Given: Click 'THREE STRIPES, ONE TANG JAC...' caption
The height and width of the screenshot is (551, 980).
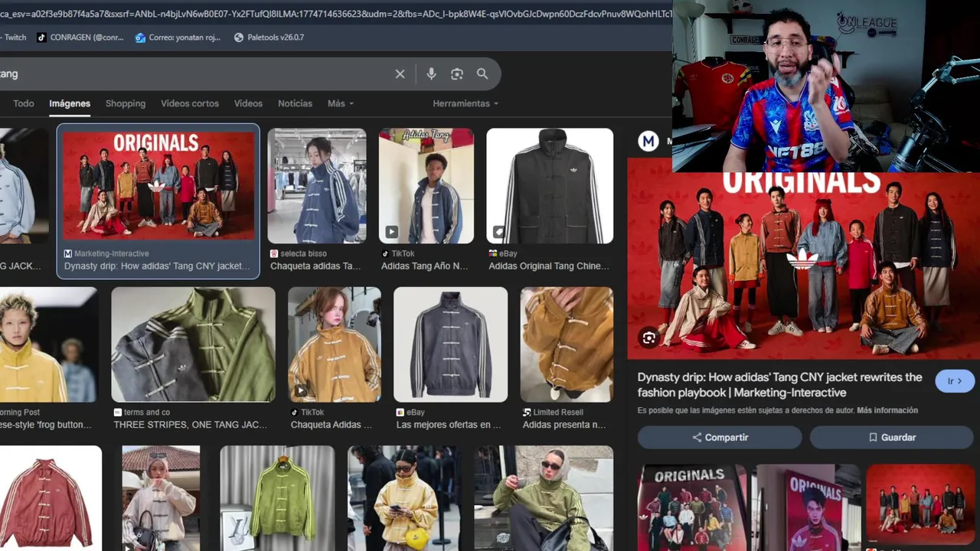Looking at the screenshot, I should pyautogui.click(x=191, y=425).
